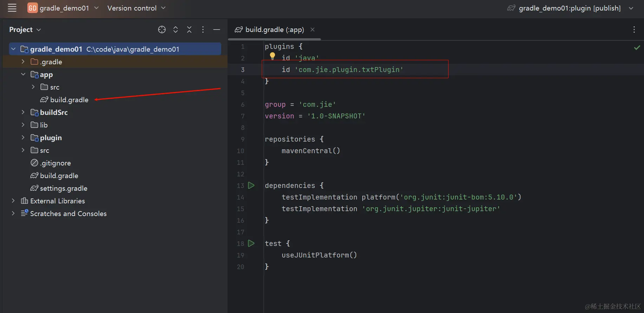Viewport: 644px width, 313px height.
Task: Expand External Libraries node
Action: pos(13,201)
